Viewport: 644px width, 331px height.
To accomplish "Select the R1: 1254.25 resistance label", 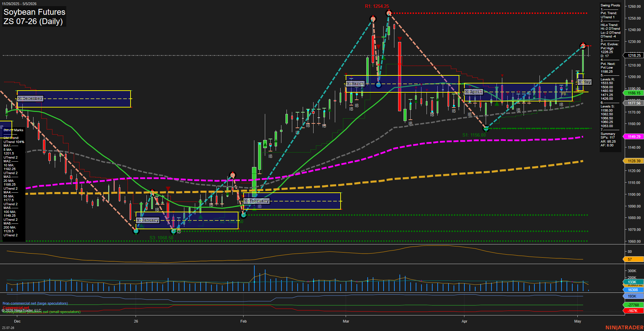I will point(377,6).
